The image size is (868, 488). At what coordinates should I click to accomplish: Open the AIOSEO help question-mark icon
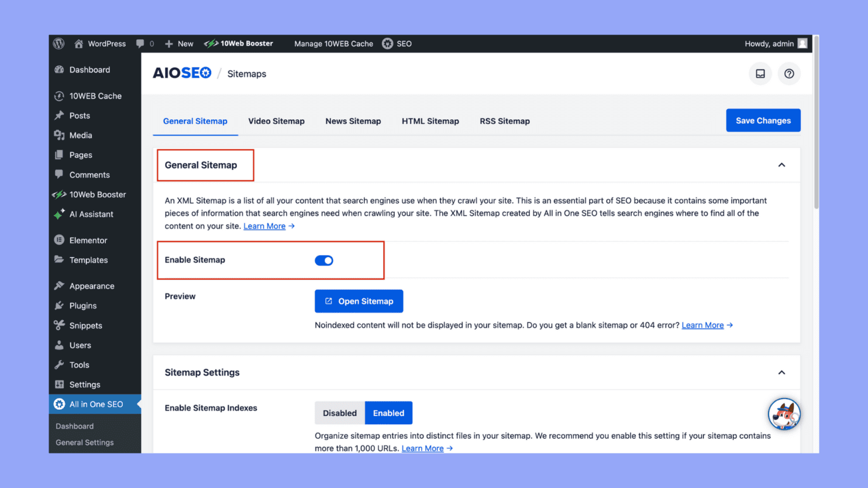[x=789, y=74]
